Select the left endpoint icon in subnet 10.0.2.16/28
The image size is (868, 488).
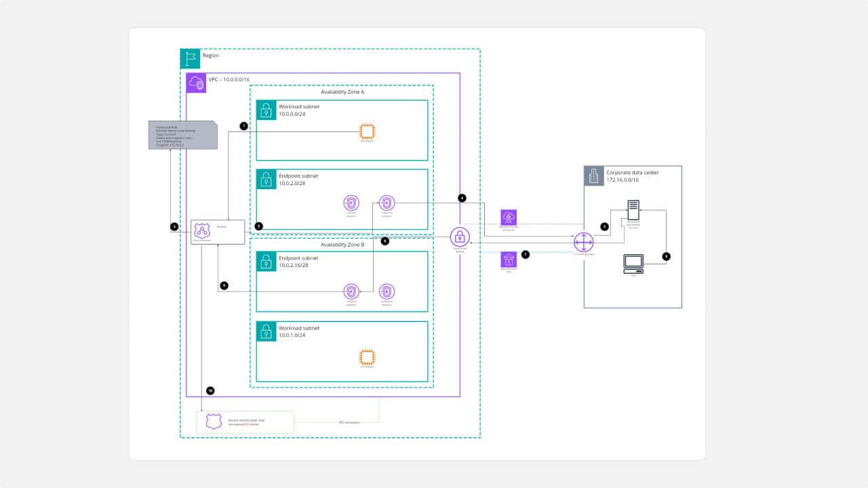pyautogui.click(x=351, y=292)
